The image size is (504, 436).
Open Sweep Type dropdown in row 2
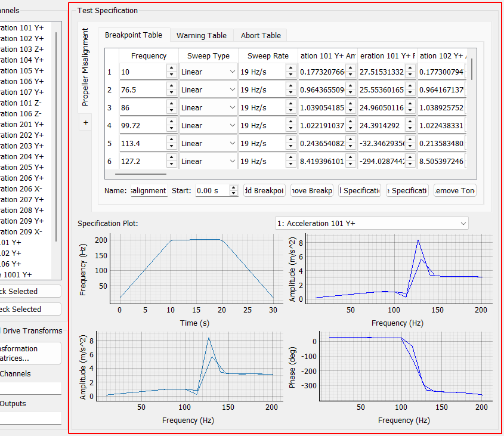(x=208, y=89)
